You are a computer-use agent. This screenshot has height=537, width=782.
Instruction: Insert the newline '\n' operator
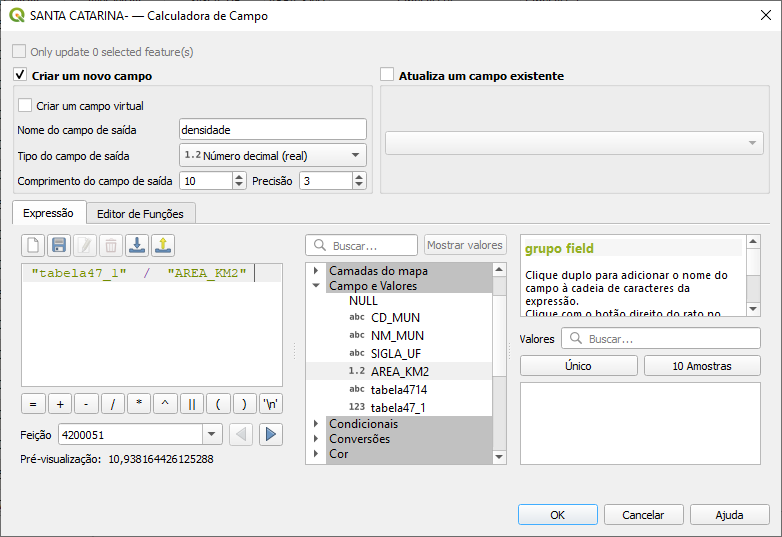270,404
